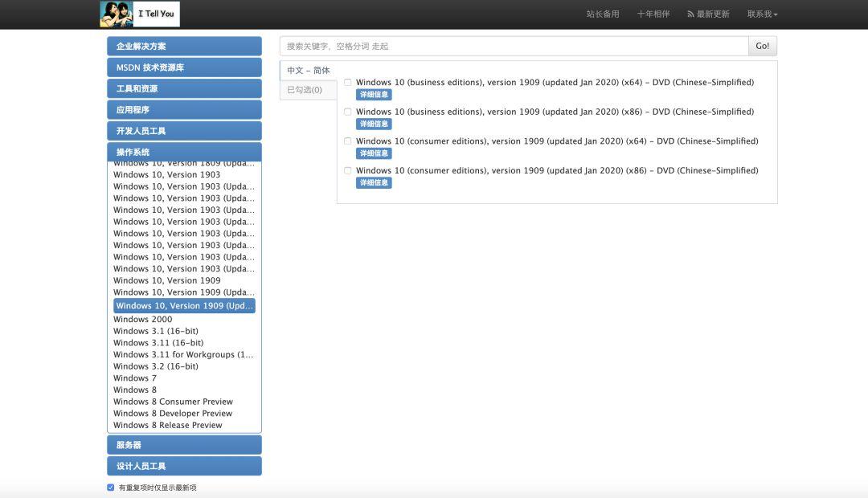Select Windows 3.11 for Workgroups entry
Screen dimensions: 868x498
coord(183,354)
